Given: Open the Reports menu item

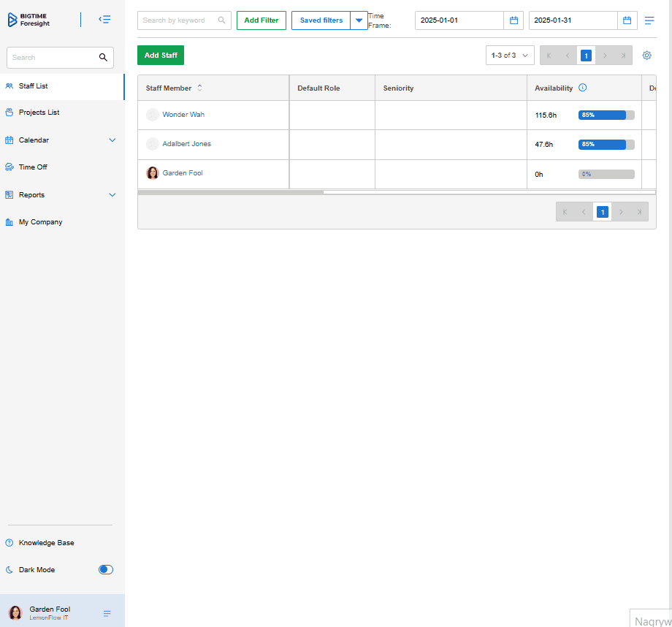Looking at the screenshot, I should [61, 195].
